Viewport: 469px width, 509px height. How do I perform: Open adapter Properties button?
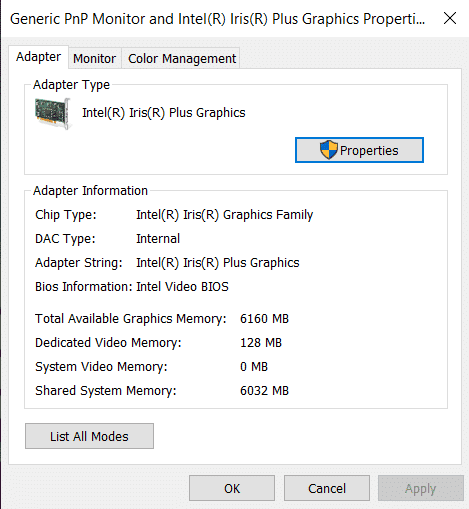click(359, 150)
